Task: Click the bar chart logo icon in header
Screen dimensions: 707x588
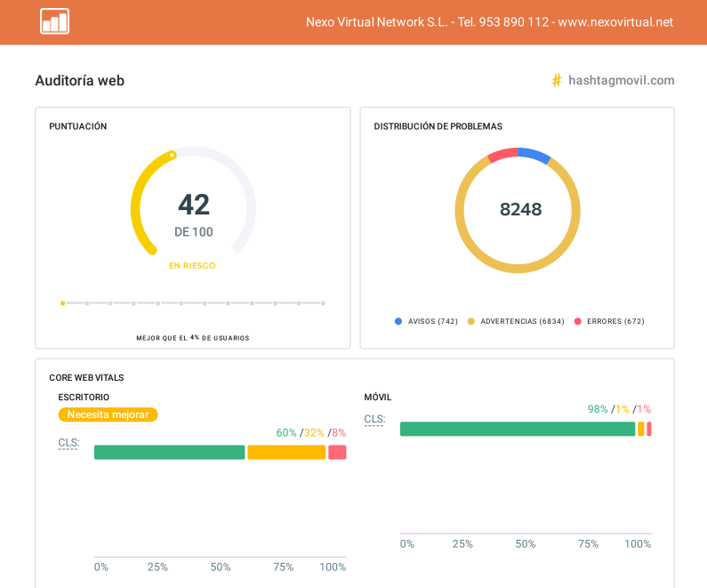Action: [x=54, y=21]
